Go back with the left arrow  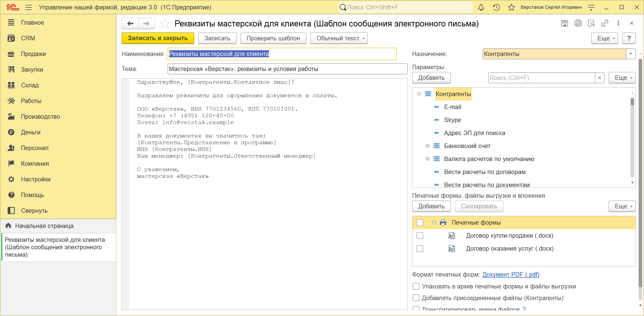pyautogui.click(x=130, y=24)
